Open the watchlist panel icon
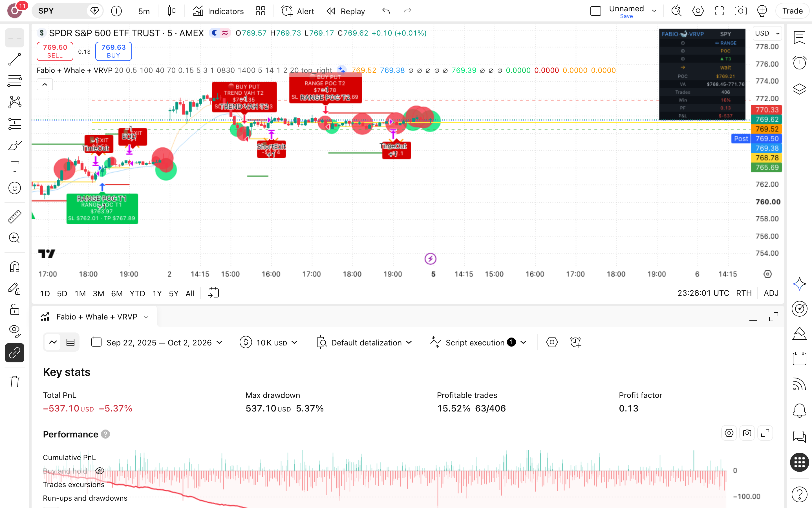 800,38
